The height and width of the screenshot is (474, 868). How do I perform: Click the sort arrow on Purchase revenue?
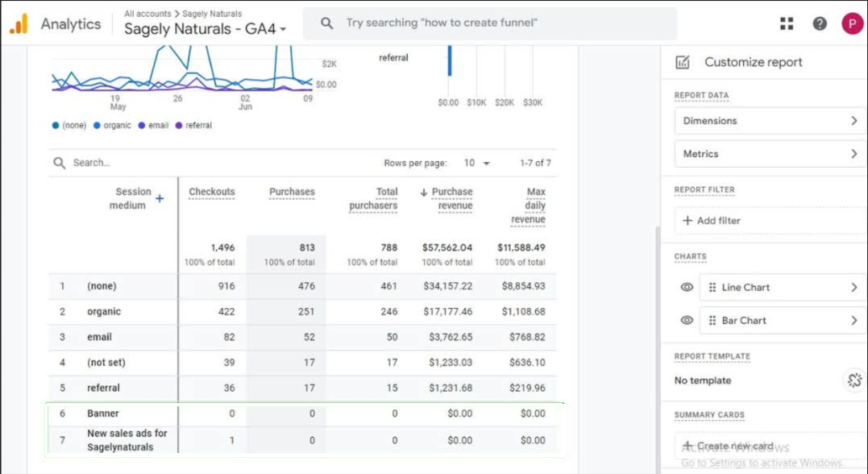pos(423,192)
